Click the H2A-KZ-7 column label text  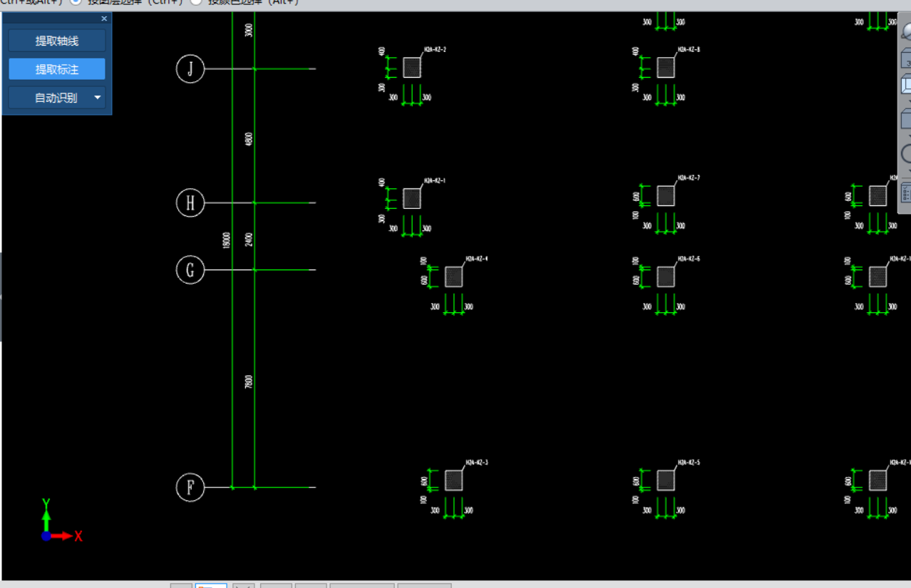(x=689, y=177)
